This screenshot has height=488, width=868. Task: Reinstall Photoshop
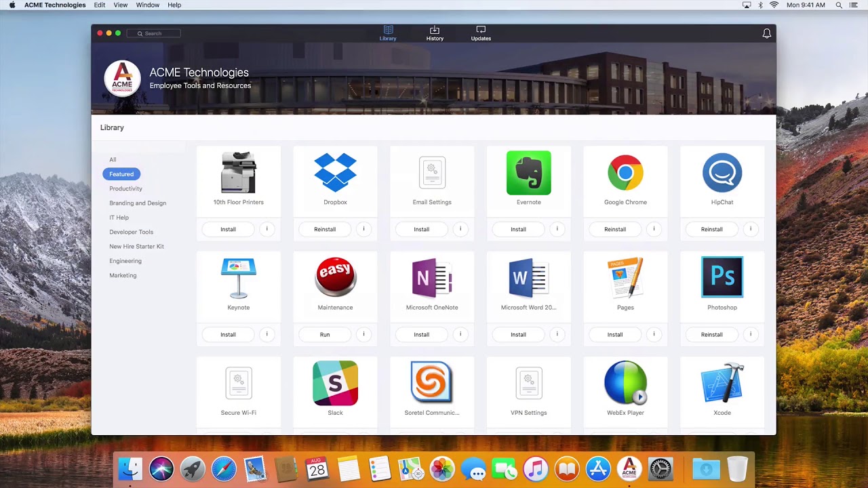[x=712, y=334]
